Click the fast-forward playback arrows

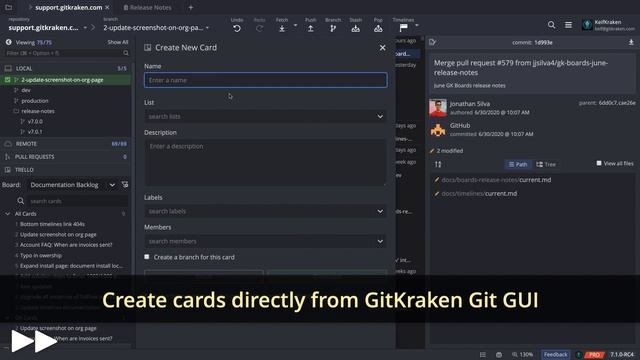pyautogui.click(x=34, y=341)
